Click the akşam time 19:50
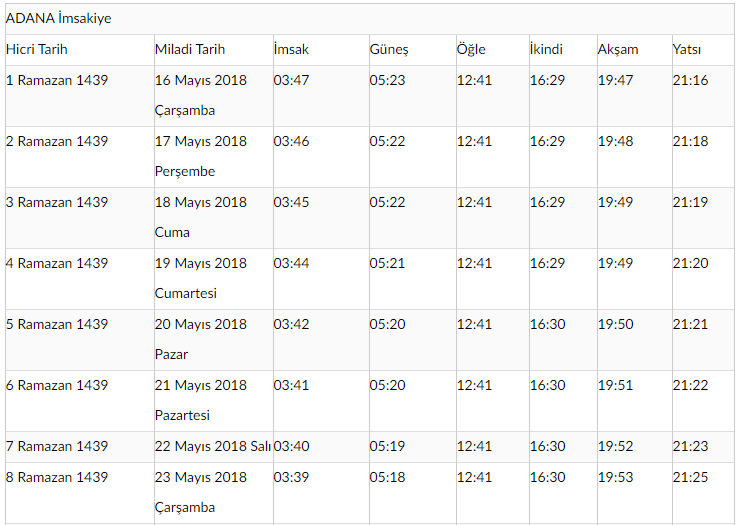The height and width of the screenshot is (525, 740). click(x=615, y=324)
